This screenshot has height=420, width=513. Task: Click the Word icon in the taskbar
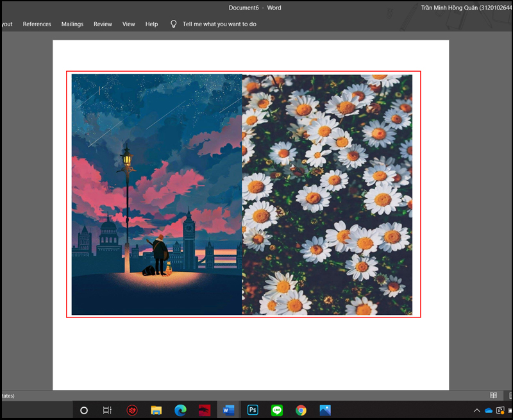point(228,410)
